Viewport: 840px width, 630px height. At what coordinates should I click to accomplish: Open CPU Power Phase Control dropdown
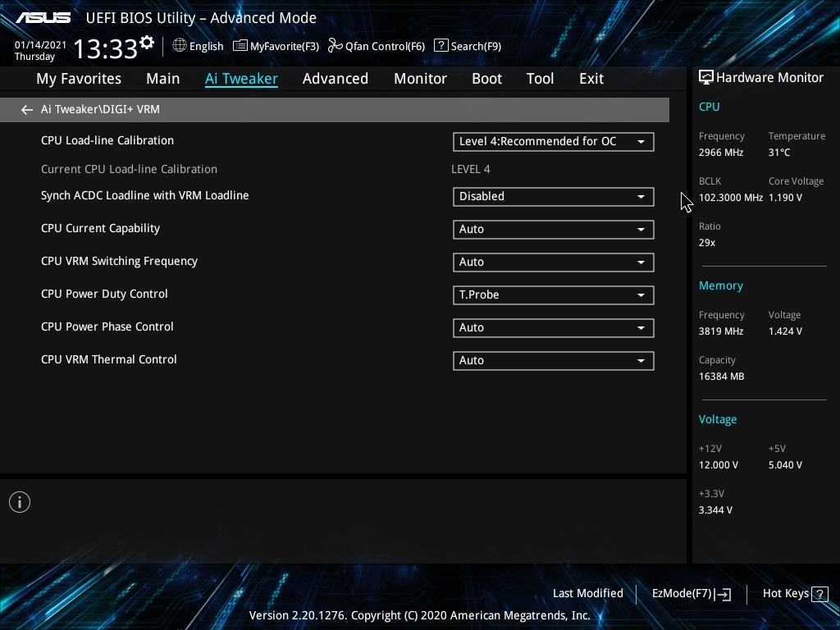click(x=554, y=328)
